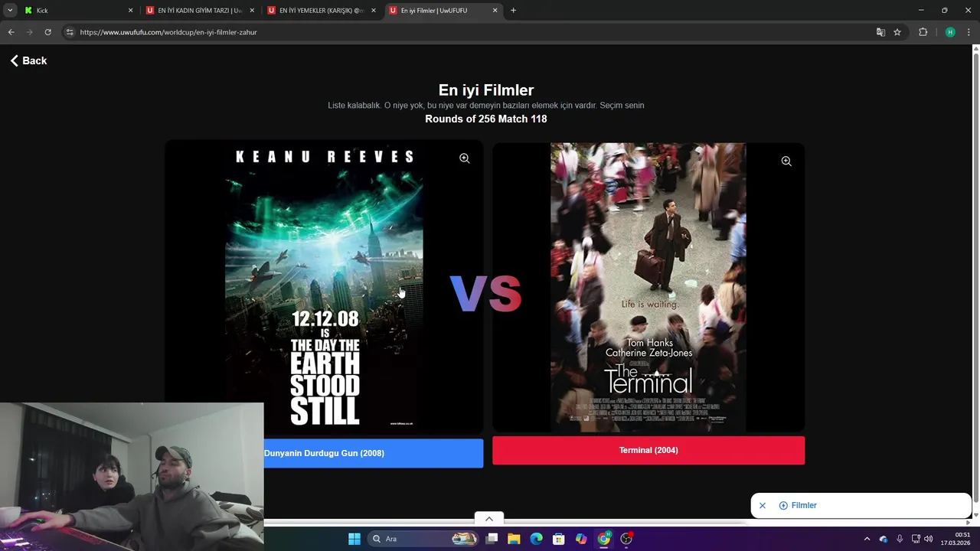Go back in browser history

(11, 32)
